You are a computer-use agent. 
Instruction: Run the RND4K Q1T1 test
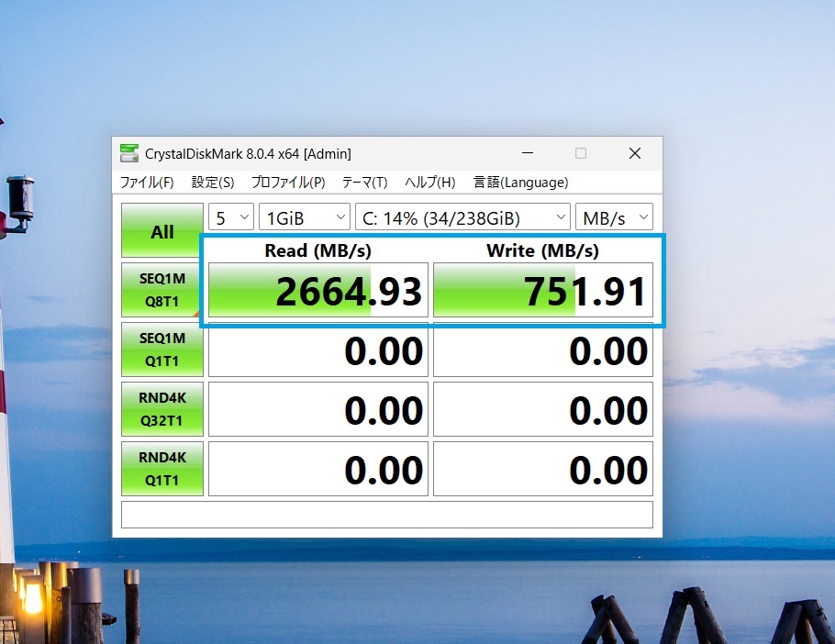coord(162,469)
